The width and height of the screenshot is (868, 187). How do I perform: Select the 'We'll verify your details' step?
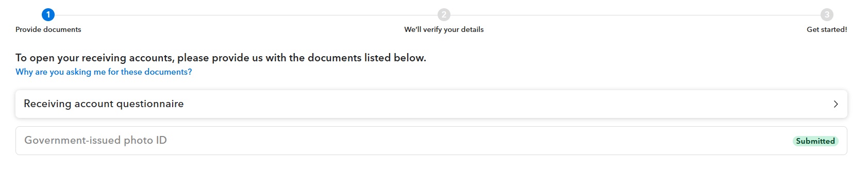[444, 29]
